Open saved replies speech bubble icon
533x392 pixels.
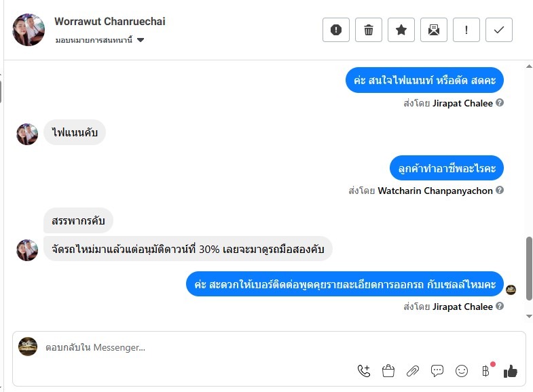(437, 370)
